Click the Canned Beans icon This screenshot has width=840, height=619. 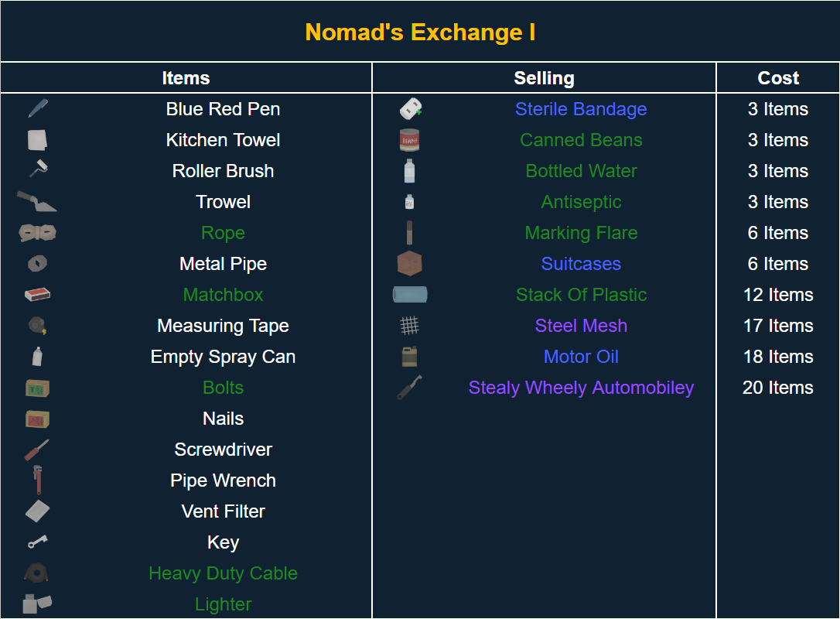point(409,140)
